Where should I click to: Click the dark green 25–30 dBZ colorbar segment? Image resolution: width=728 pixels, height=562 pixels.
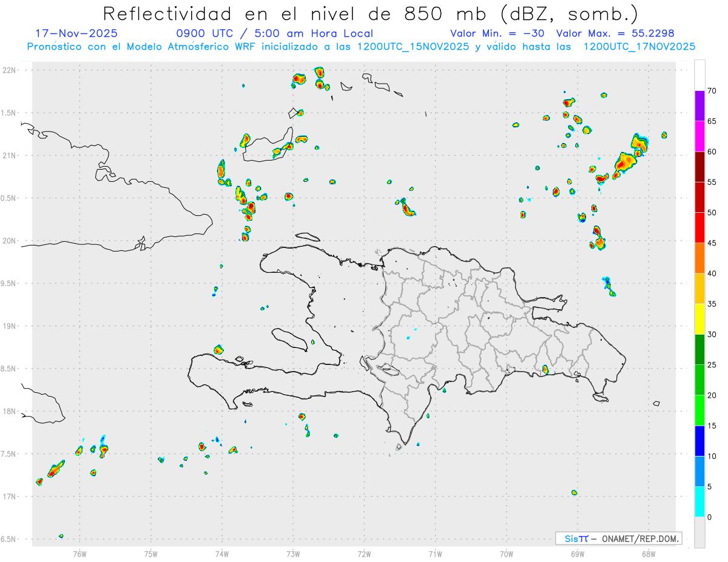[x=699, y=350]
